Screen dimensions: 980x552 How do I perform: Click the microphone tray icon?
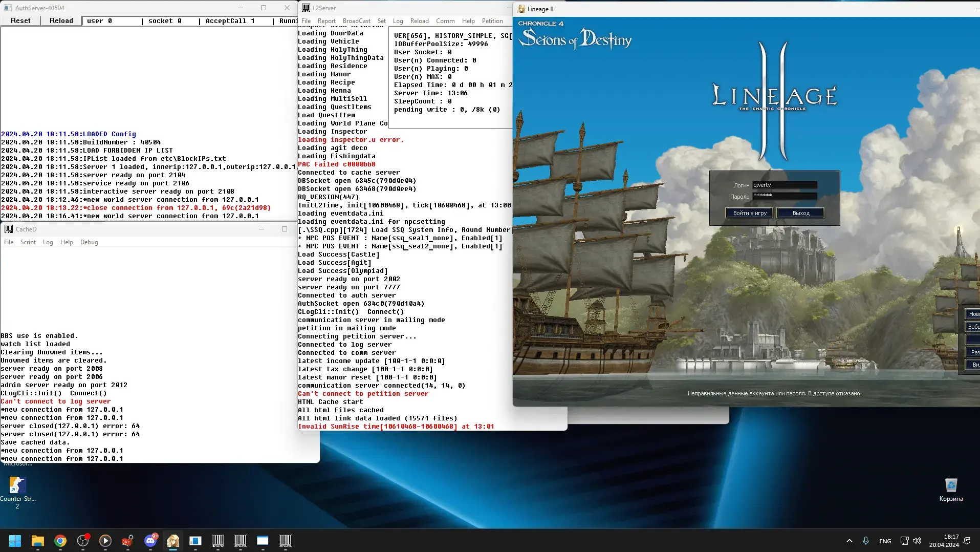[866, 541]
